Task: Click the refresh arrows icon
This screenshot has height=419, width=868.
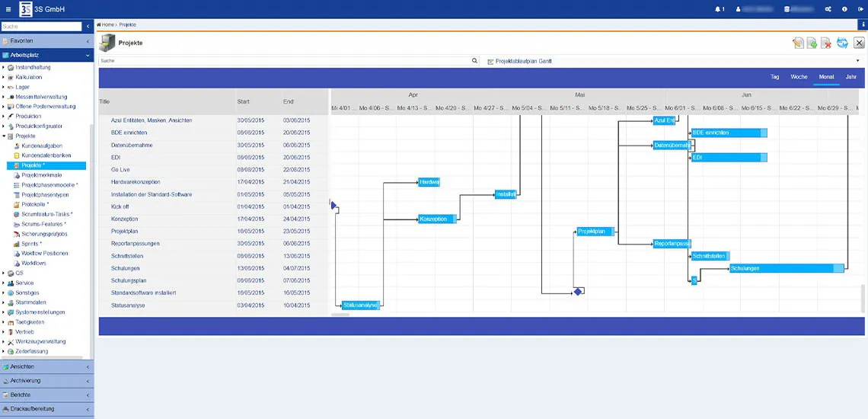Action: (x=842, y=43)
